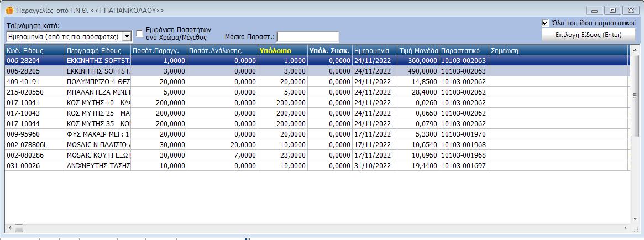Toggle Όλα του ίδου παραστατικού checkbox
This screenshot has width=644, height=240.
click(x=546, y=23)
